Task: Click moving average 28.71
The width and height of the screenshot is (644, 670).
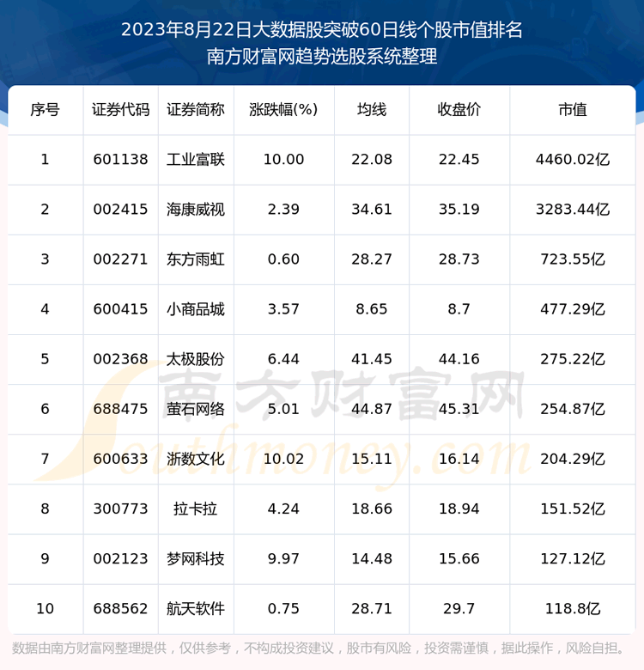Action: (372, 608)
